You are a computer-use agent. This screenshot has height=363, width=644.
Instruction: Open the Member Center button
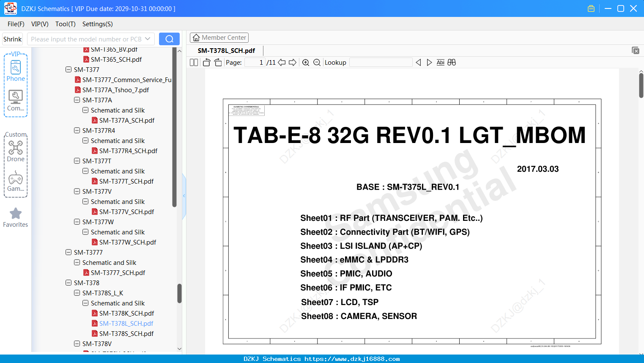219,38
